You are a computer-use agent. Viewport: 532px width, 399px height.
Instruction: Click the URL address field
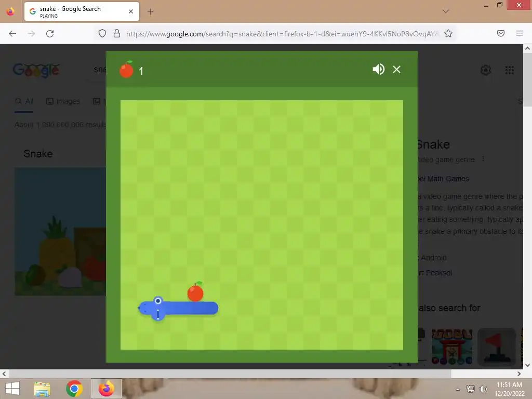point(282,34)
